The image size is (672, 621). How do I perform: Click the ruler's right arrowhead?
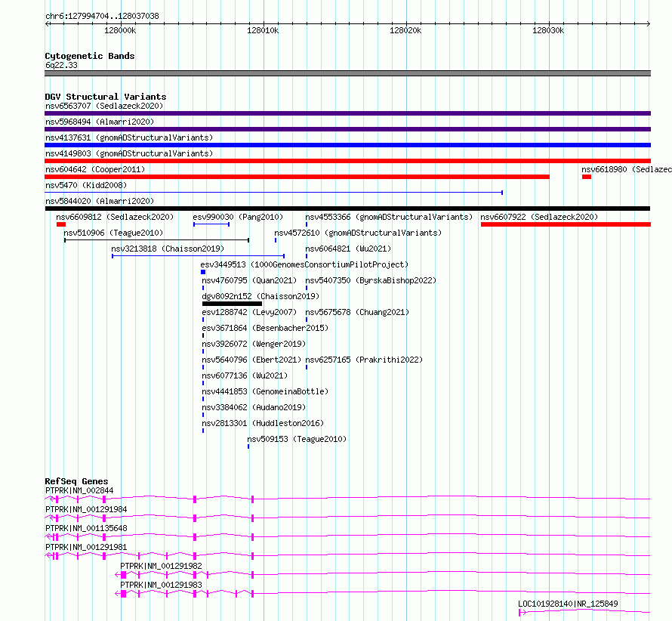pos(649,24)
